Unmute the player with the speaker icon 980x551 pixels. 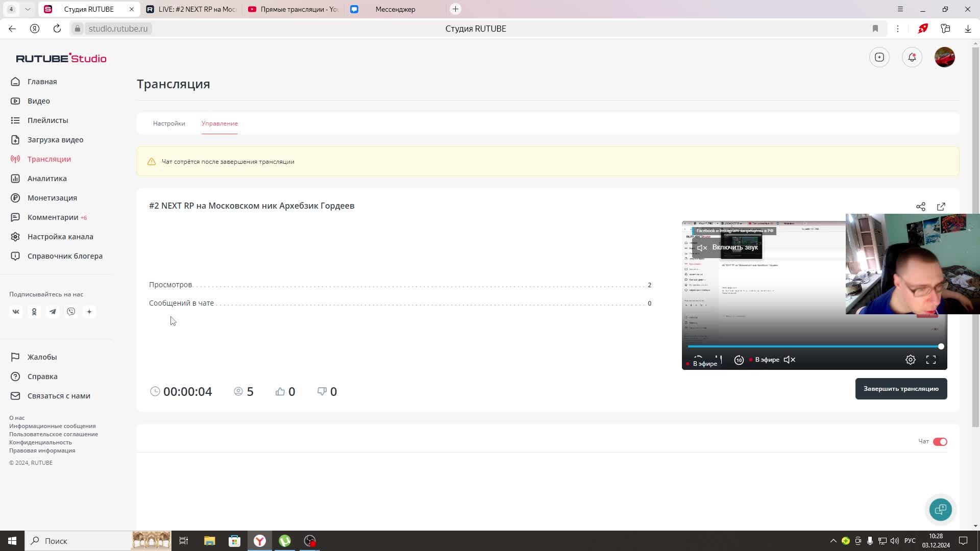tap(789, 360)
